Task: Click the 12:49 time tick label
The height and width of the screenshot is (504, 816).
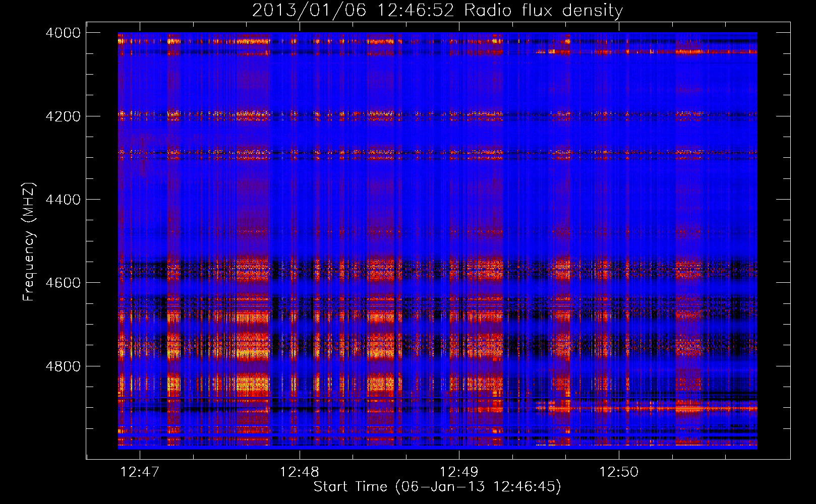Action: pyautogui.click(x=459, y=472)
